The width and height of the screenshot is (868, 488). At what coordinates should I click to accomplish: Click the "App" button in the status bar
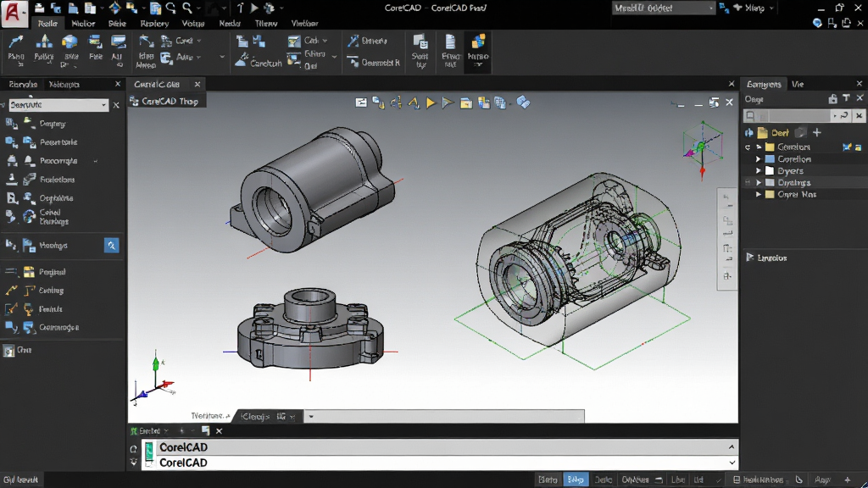822,480
